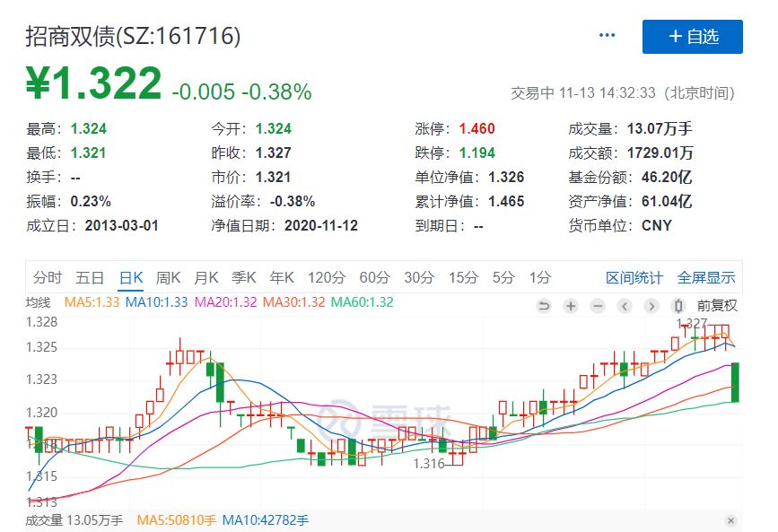
Task: Switch chart to 分时 view
Action: coord(48,277)
